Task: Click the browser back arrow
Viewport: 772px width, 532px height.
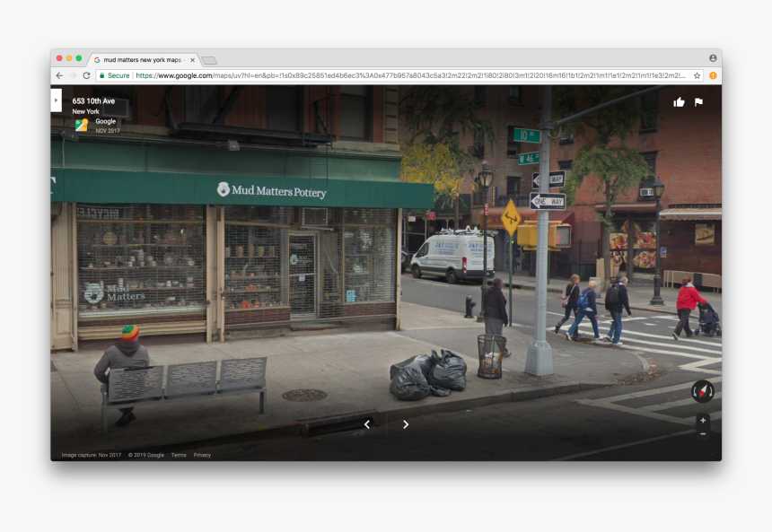Action: [x=59, y=75]
